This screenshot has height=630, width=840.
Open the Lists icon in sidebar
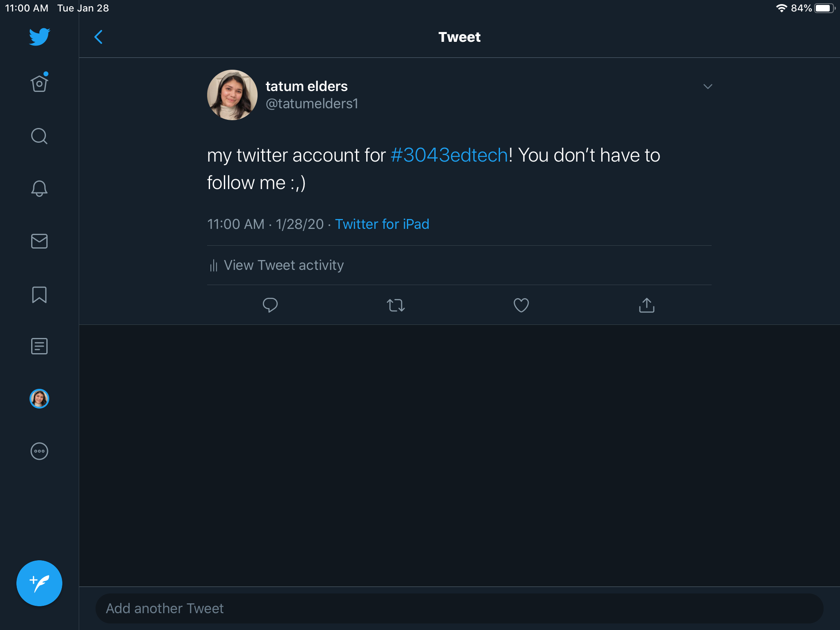[39, 346]
